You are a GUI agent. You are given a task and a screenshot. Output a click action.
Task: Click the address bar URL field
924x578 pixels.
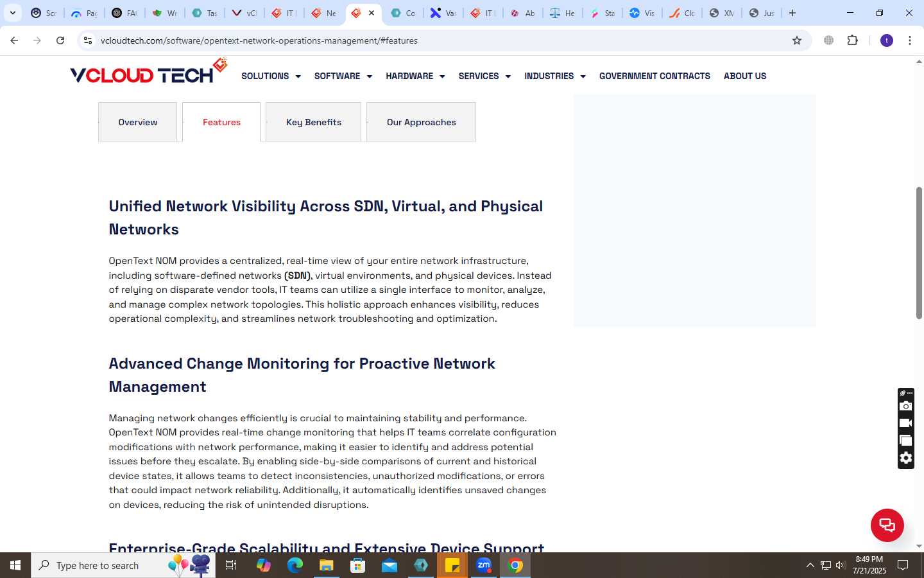[443, 40]
